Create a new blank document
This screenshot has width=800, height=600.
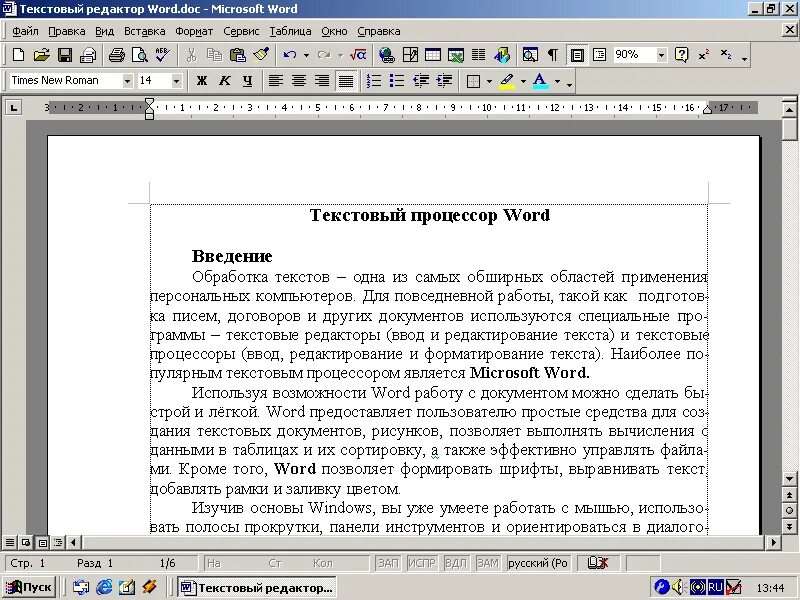tap(18, 55)
